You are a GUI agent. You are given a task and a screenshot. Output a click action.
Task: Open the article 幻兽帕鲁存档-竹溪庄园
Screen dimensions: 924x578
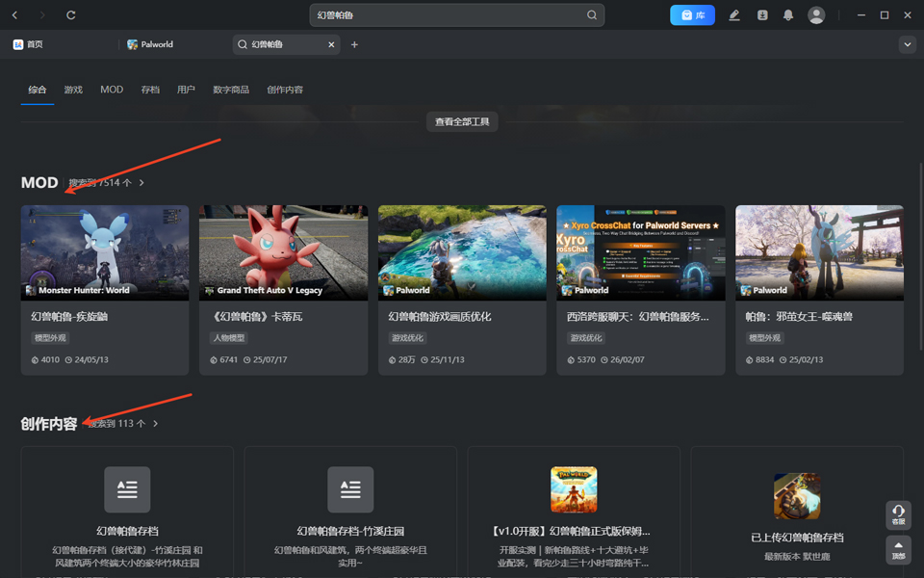(x=350, y=532)
